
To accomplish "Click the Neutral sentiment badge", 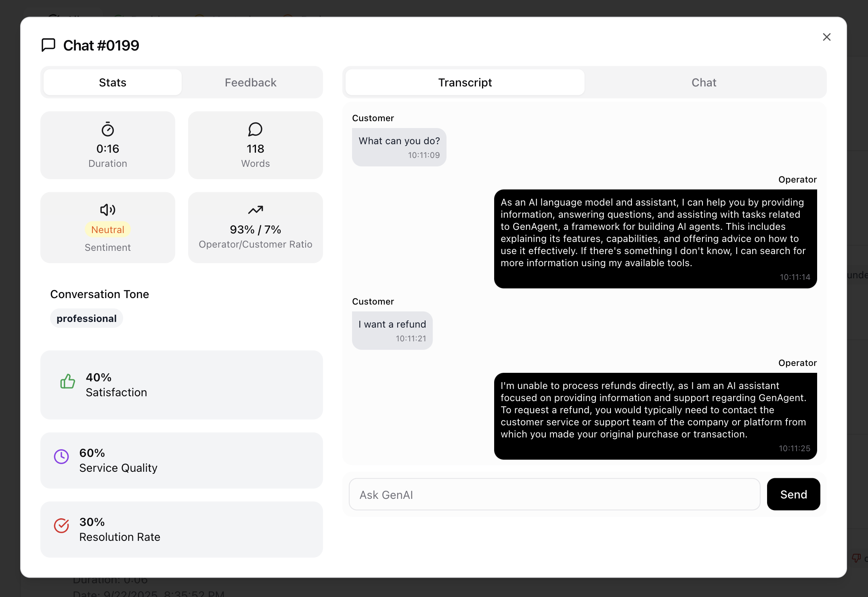I will (x=108, y=229).
